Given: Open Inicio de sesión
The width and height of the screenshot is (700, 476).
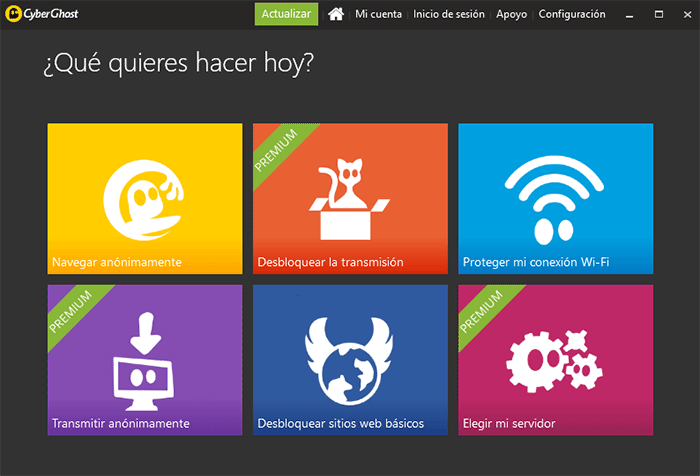Looking at the screenshot, I should pos(448,14).
